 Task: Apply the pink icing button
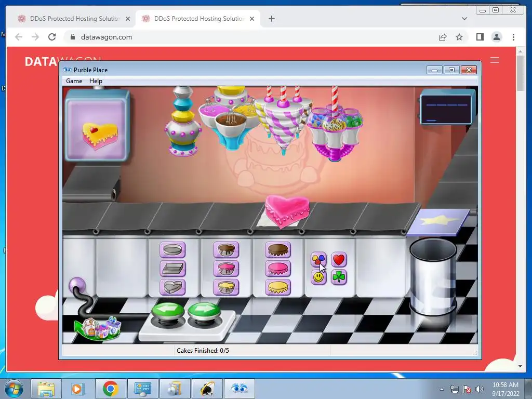point(278,269)
